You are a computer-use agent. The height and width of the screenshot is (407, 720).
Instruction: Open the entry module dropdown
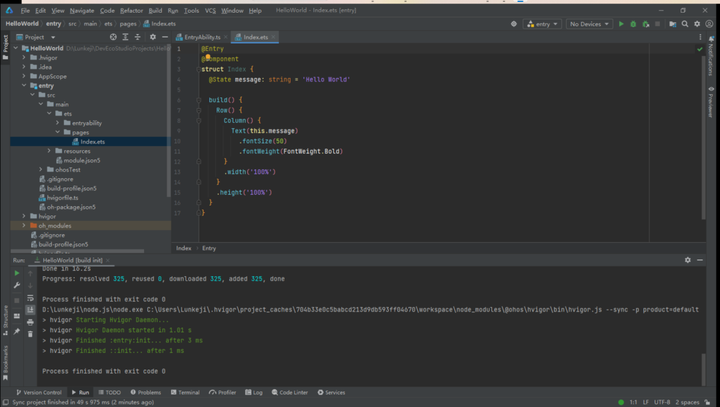[x=542, y=24]
